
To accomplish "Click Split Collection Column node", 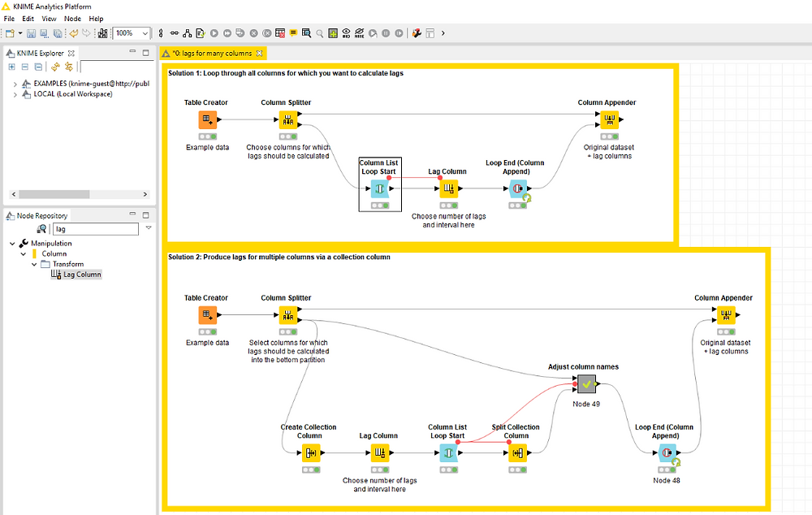I will tap(517, 452).
